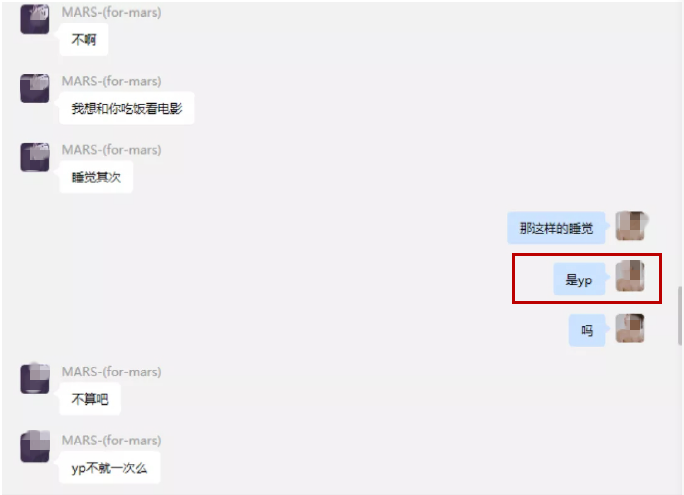Select the 我想和你吃饭看电影 message bubble
684x495 pixels.
coord(127,108)
